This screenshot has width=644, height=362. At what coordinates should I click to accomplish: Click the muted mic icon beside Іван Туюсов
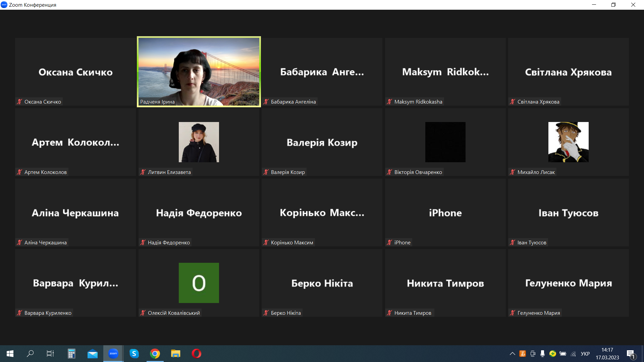(x=513, y=242)
